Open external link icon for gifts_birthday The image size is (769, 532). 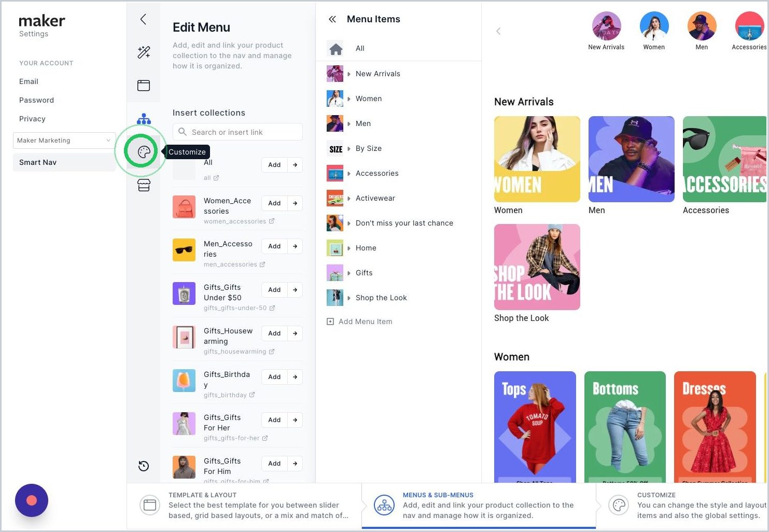252,395
